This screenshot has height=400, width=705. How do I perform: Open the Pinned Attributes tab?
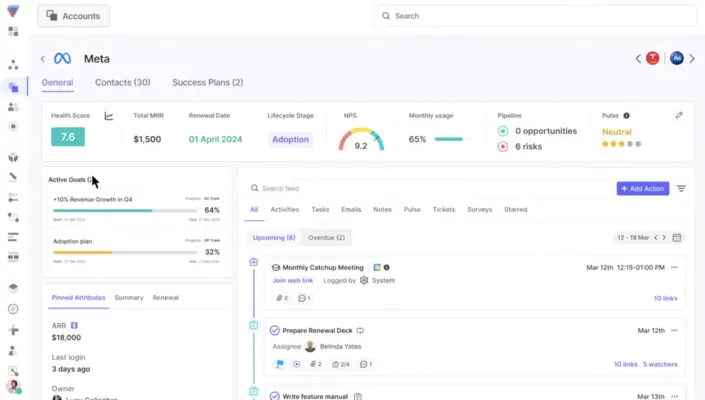(x=78, y=298)
